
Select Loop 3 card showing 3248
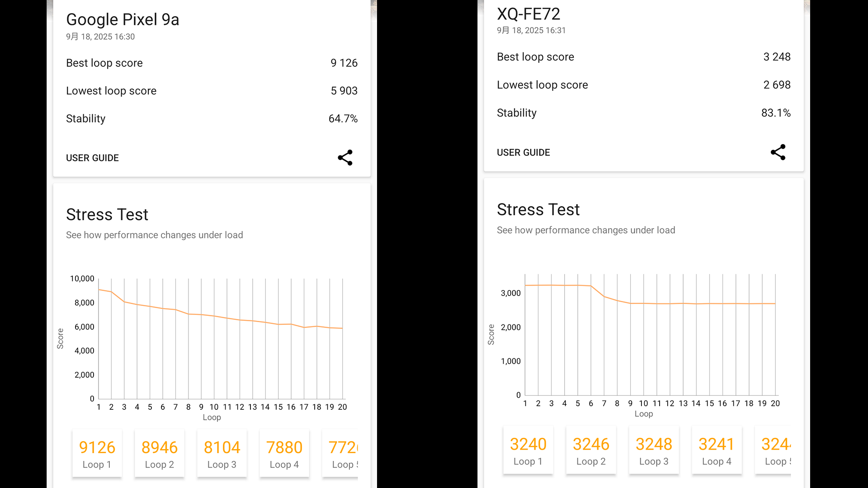pyautogui.click(x=654, y=450)
